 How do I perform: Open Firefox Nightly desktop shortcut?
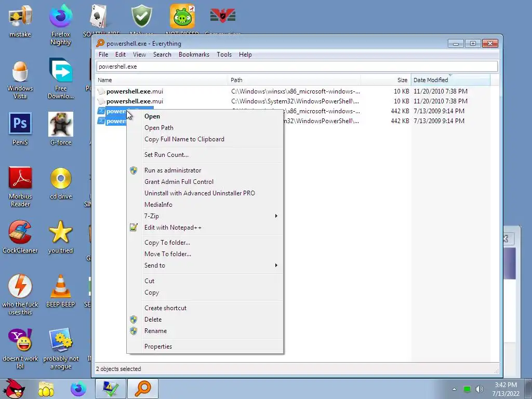(60, 24)
